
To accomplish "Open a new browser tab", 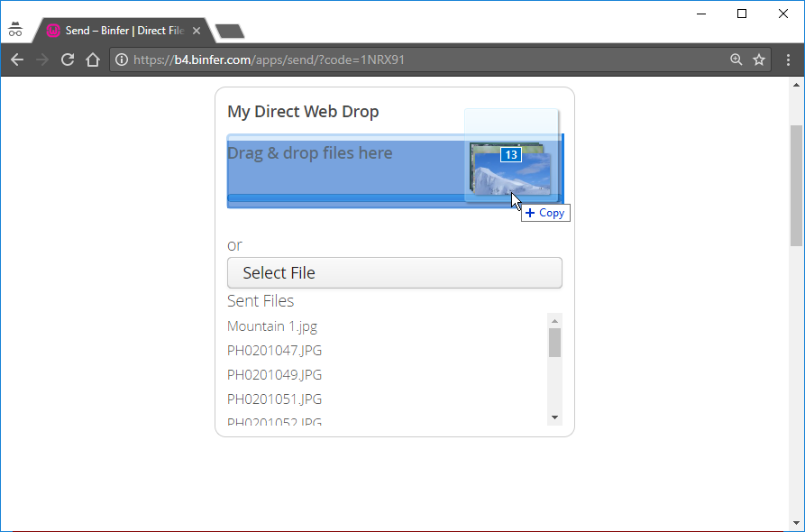I will 230,32.
